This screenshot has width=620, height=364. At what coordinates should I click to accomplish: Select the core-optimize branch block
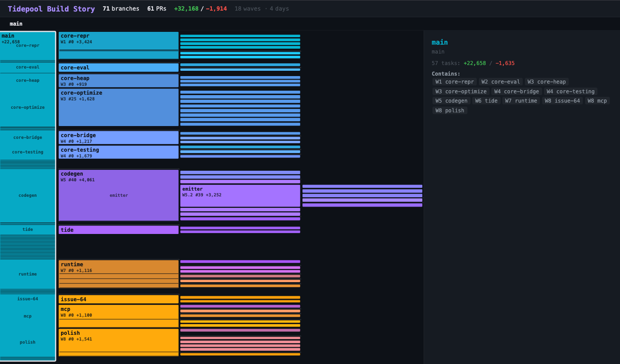click(x=119, y=106)
